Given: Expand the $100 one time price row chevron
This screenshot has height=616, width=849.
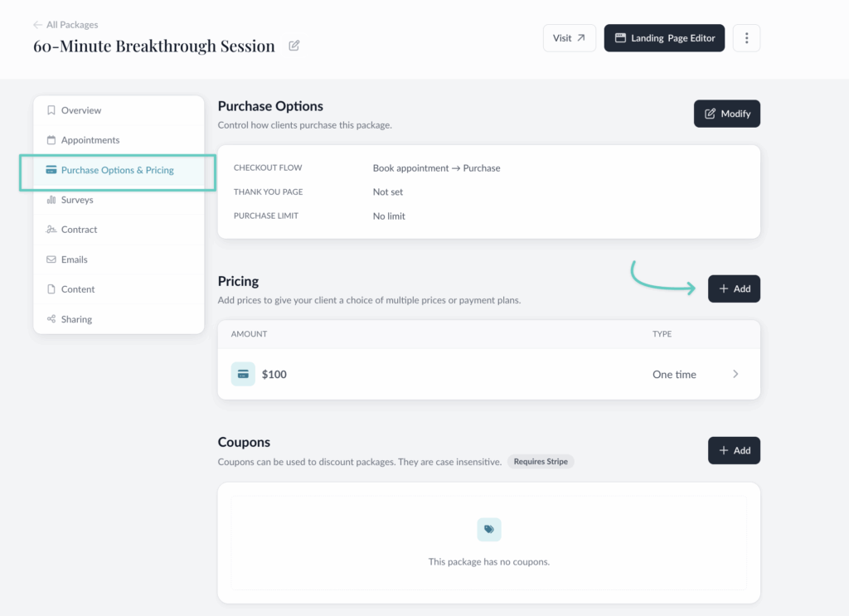Looking at the screenshot, I should [735, 375].
